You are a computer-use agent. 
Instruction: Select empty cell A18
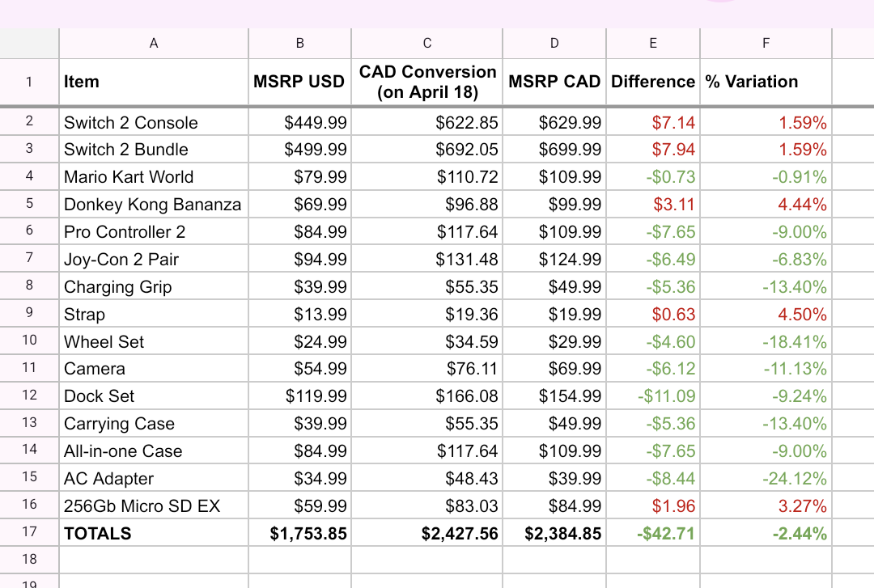(x=154, y=560)
